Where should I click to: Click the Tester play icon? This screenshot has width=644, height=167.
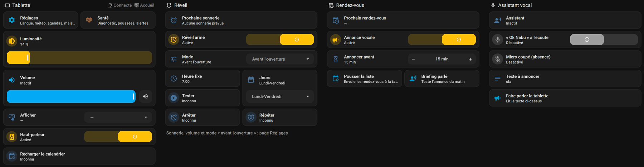pyautogui.click(x=174, y=98)
